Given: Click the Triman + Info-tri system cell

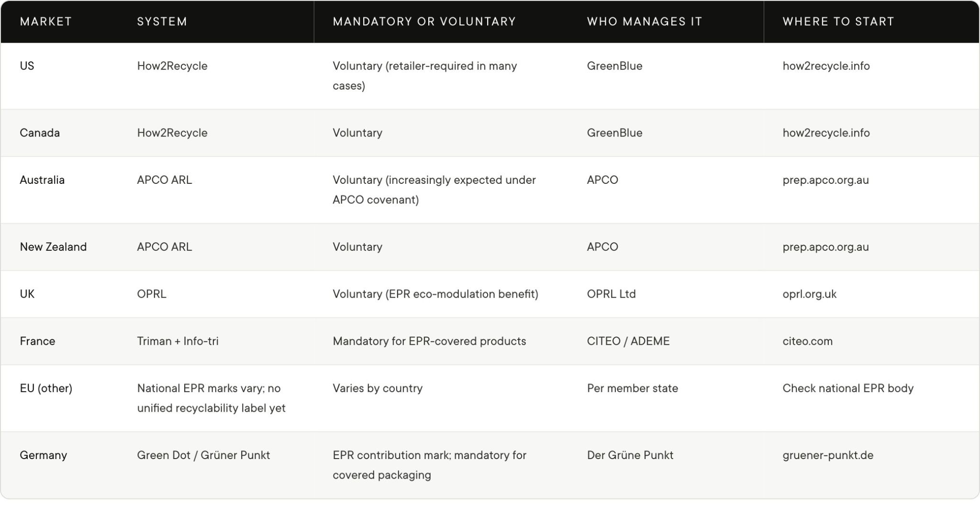Looking at the screenshot, I should (178, 341).
